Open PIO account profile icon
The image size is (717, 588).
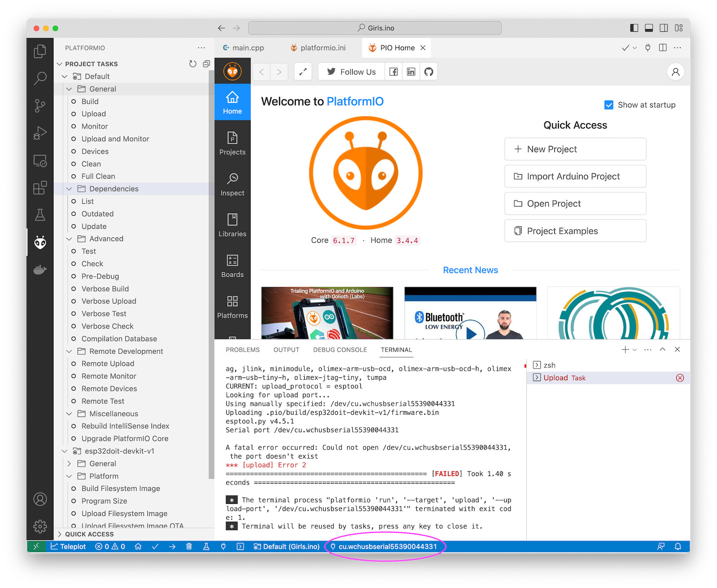(675, 72)
